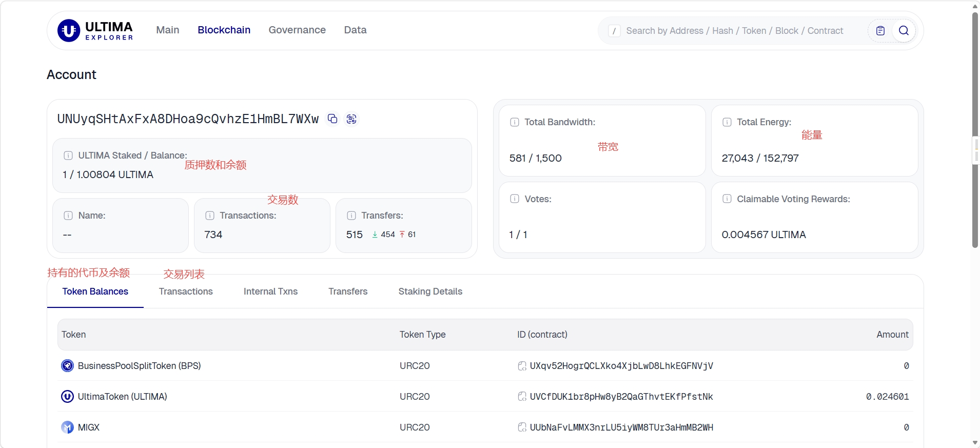Click the votes value 1 / 1

tap(518, 235)
